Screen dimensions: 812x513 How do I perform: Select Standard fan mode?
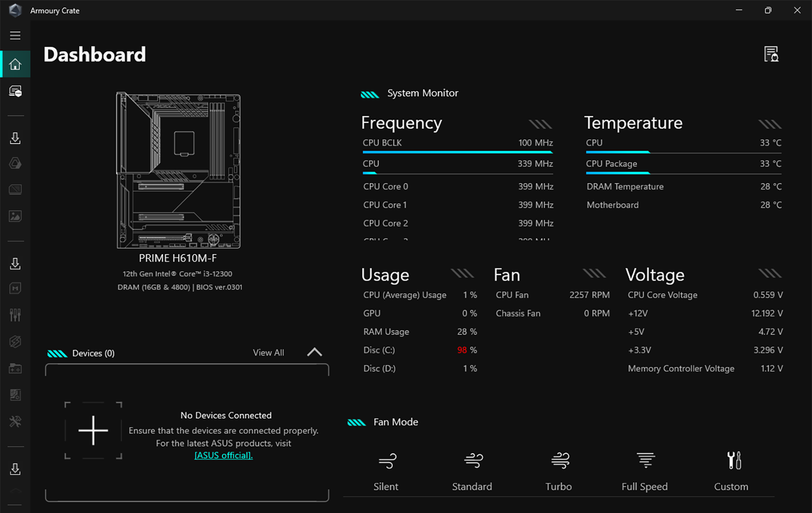(472, 470)
